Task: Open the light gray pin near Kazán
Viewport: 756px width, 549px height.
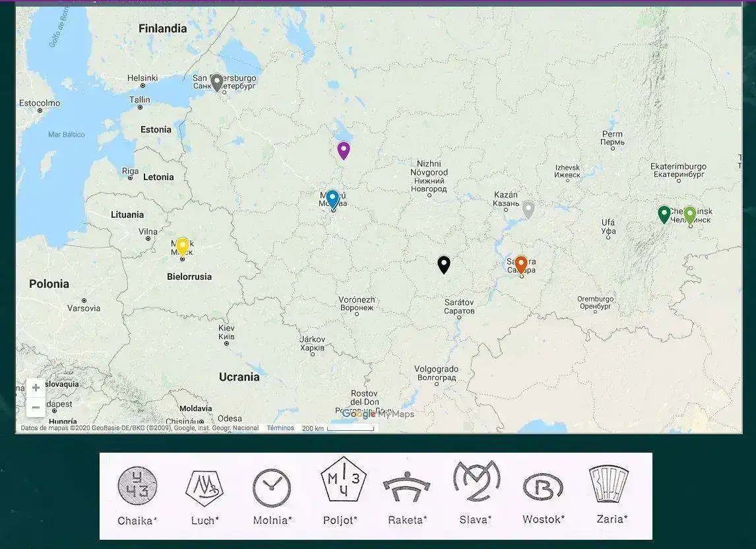Action: (x=528, y=209)
